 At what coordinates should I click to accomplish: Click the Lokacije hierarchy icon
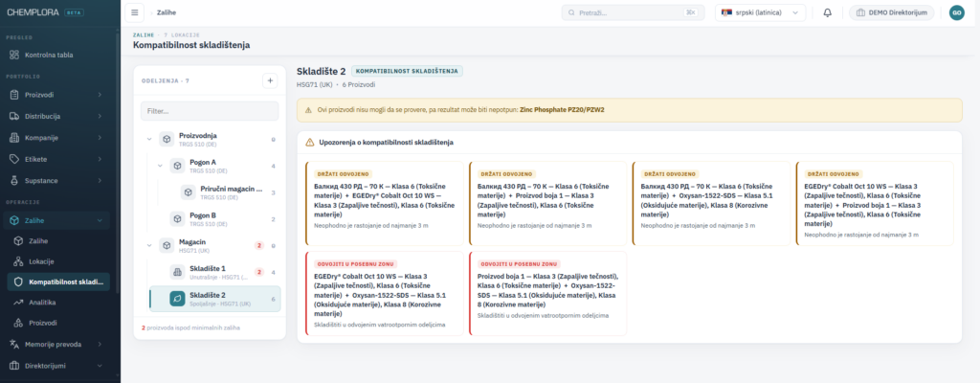pyautogui.click(x=18, y=261)
